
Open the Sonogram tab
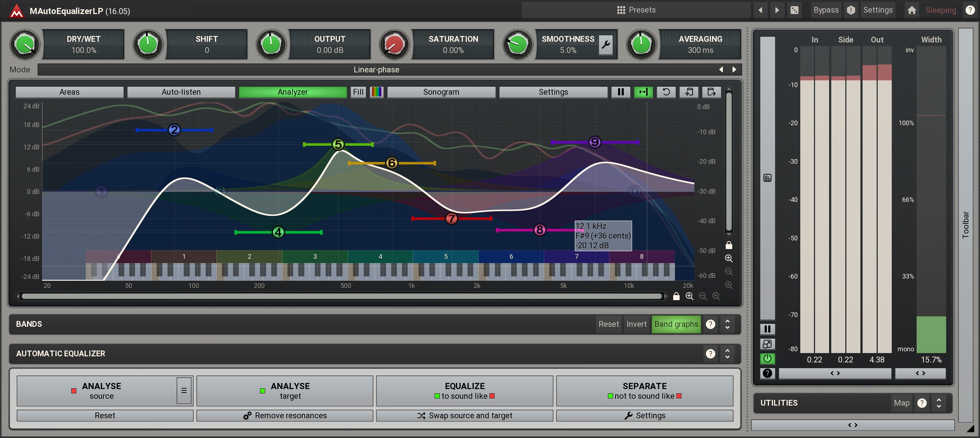(441, 92)
